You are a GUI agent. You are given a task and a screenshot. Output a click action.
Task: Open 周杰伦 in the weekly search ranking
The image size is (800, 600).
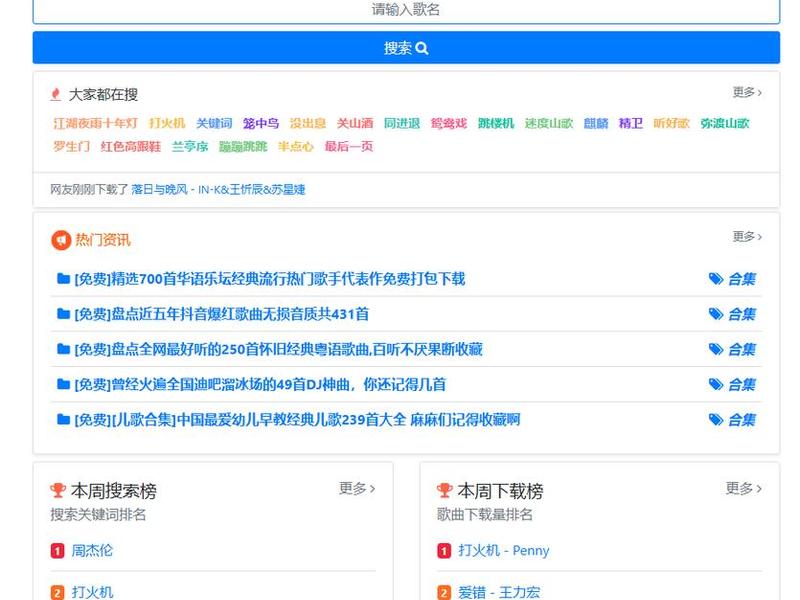(x=92, y=551)
